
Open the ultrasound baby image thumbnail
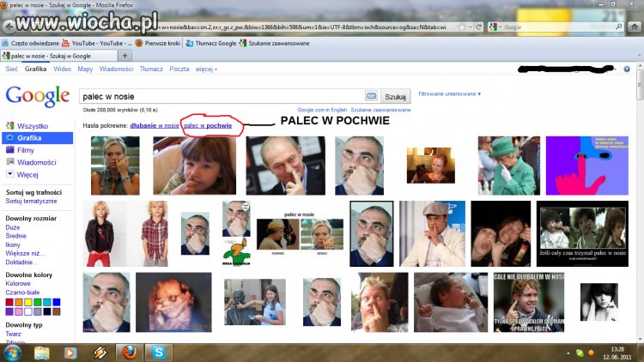(x=173, y=302)
